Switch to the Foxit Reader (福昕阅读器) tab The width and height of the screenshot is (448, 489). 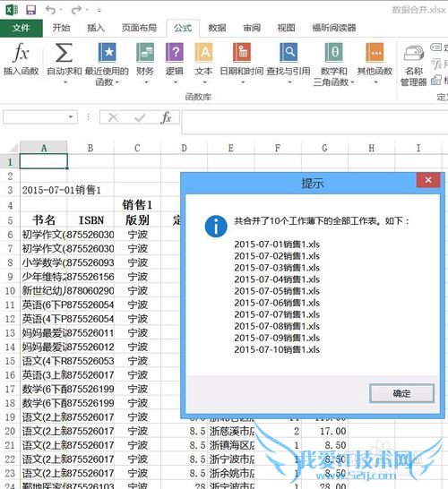click(334, 28)
